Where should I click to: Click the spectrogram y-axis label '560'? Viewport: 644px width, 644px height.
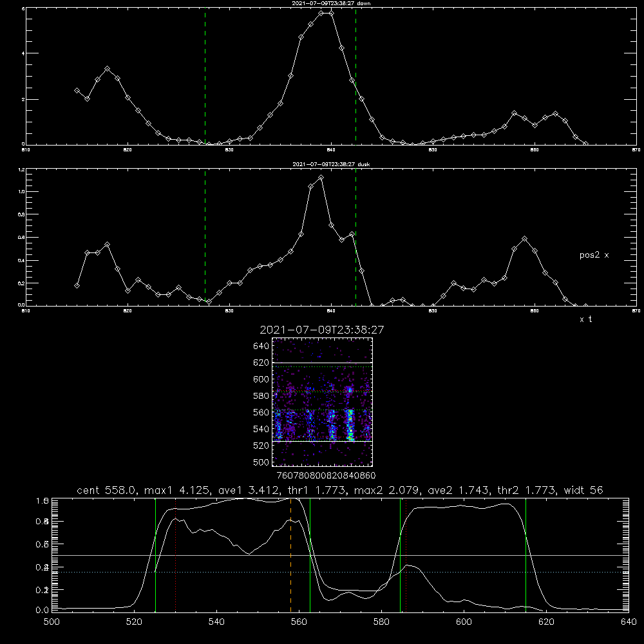point(261,412)
